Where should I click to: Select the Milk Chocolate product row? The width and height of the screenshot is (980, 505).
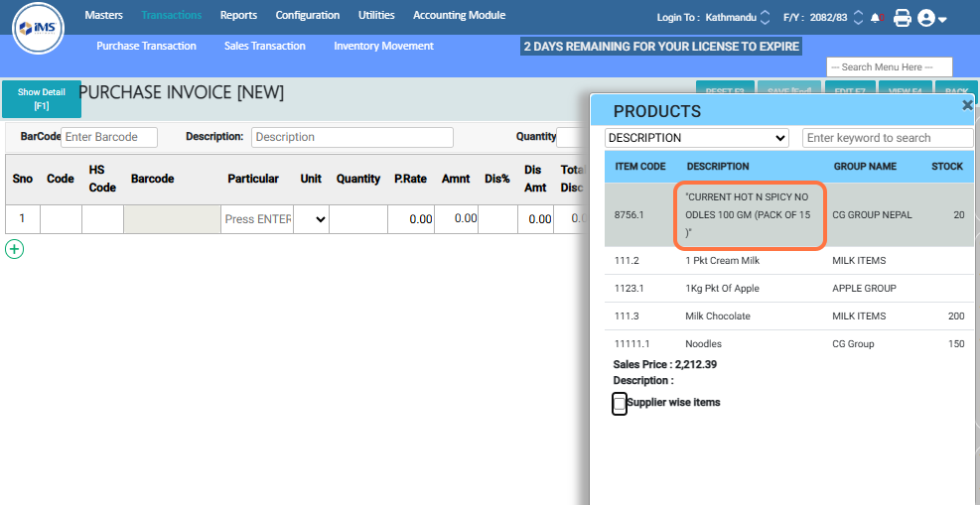tap(718, 316)
